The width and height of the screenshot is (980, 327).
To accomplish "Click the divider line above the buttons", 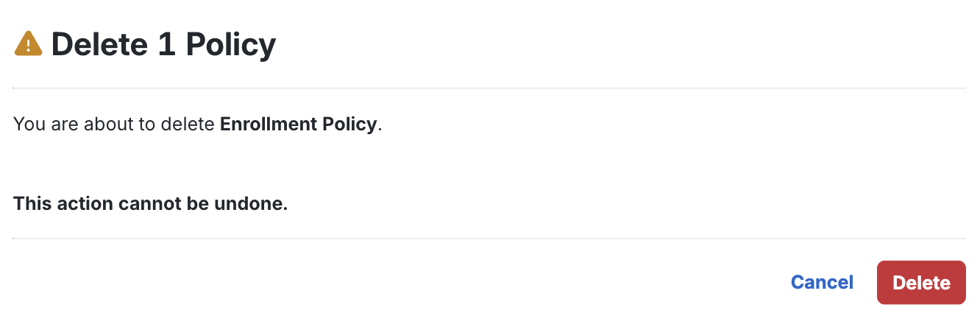I will point(489,239).
